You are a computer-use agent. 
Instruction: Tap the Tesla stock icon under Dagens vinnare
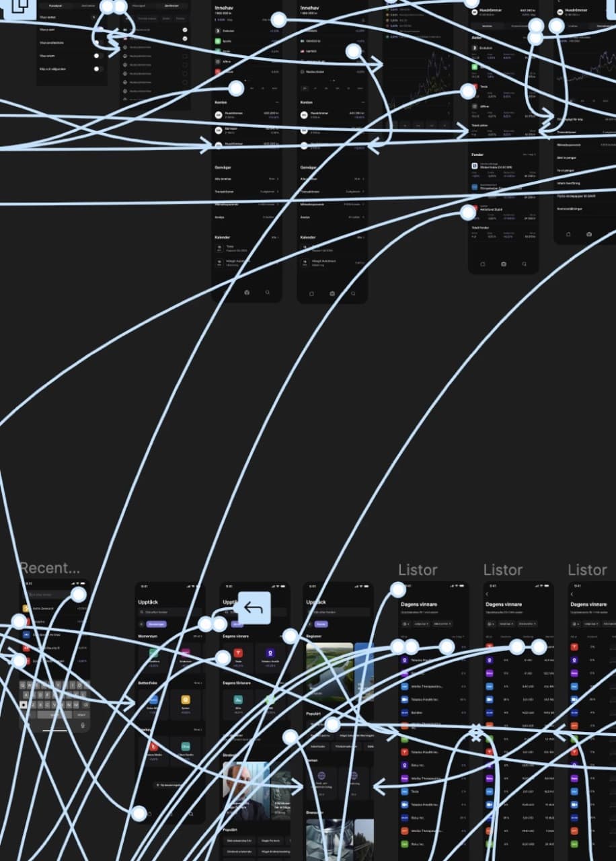tap(238, 653)
